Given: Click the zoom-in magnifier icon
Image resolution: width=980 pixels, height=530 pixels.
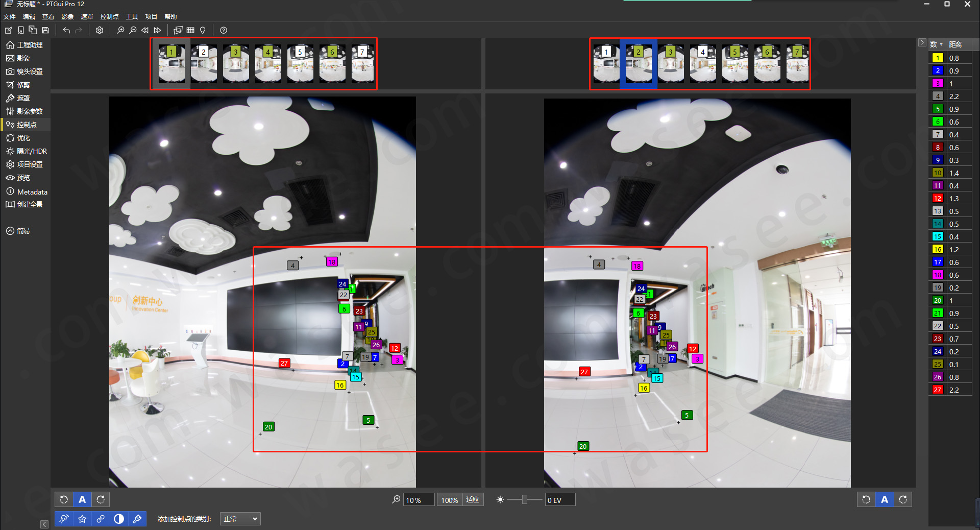Looking at the screenshot, I should pyautogui.click(x=120, y=30).
